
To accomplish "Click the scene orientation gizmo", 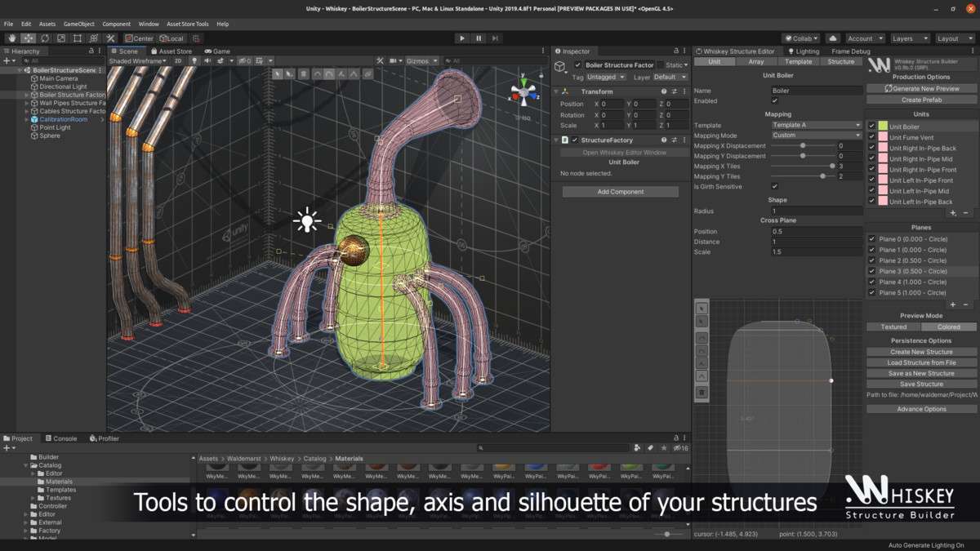I will click(523, 91).
